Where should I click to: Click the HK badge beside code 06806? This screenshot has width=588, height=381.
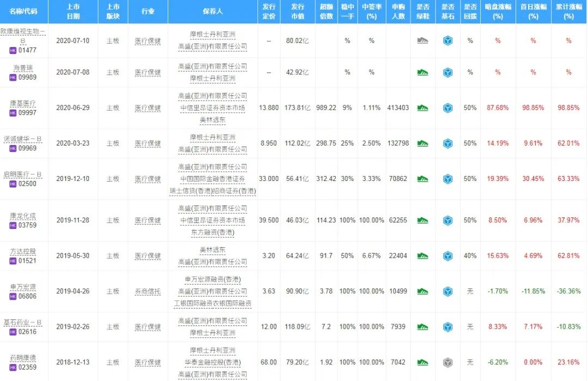pyautogui.click(x=13, y=297)
